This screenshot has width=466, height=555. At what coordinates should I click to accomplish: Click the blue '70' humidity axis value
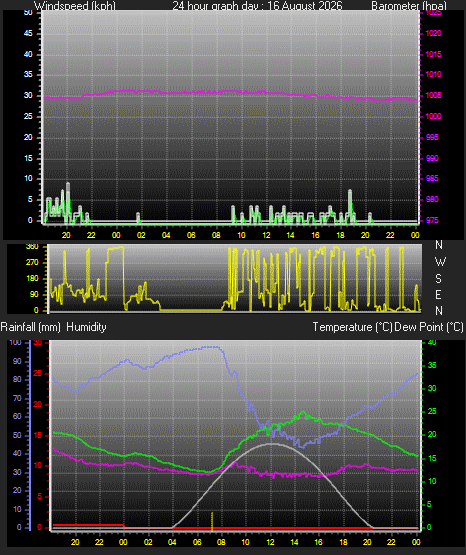pos(17,399)
